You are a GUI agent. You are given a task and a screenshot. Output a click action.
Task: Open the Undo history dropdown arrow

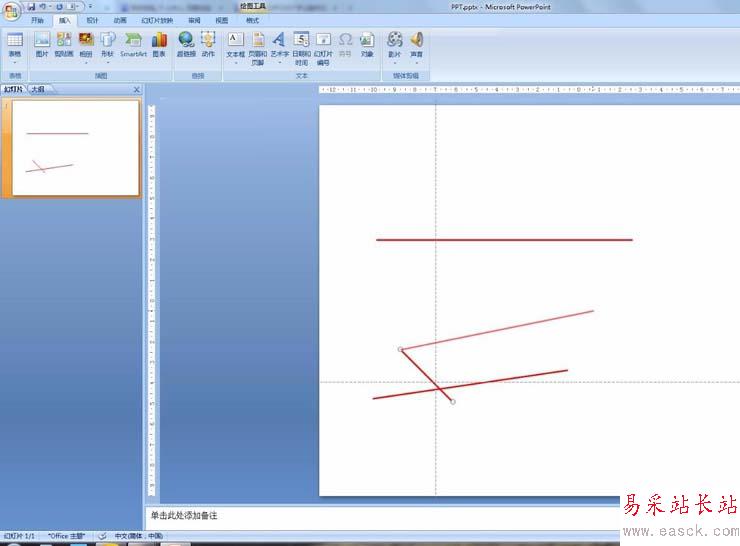[x=50, y=7]
